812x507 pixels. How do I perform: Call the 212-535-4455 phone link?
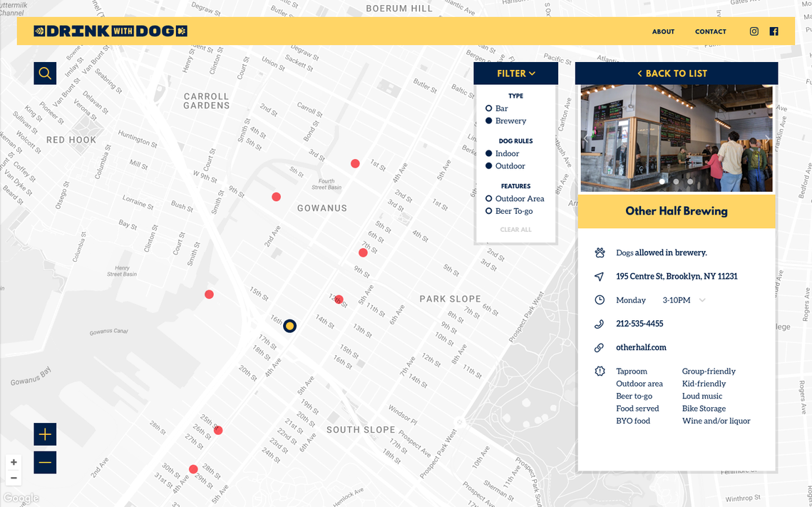pyautogui.click(x=639, y=324)
